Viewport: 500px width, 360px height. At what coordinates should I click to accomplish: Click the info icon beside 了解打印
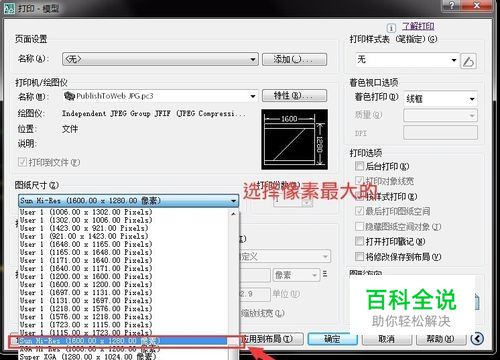[x=391, y=28]
